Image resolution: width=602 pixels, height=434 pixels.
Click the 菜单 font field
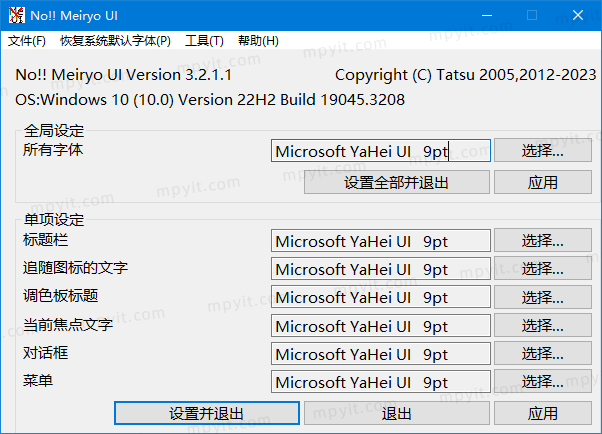[380, 382]
